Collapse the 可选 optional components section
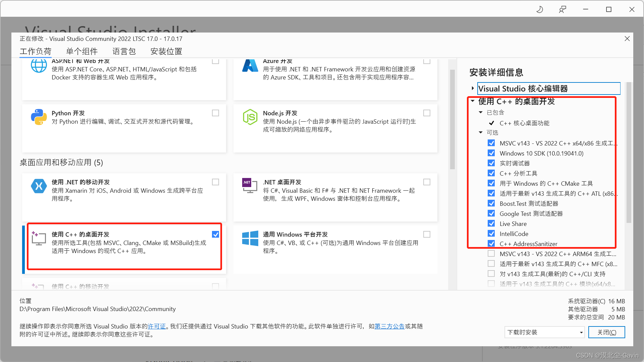Viewport: 644px width, 362px height. 481,132
